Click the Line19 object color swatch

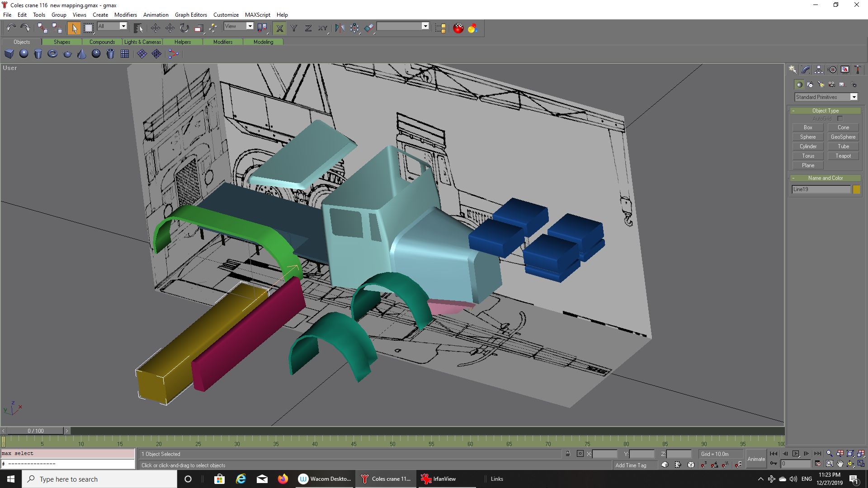click(x=856, y=189)
